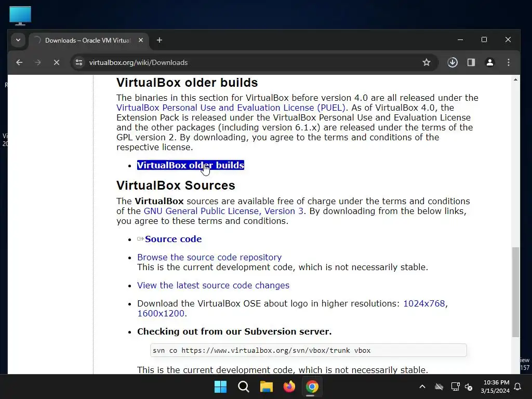Open Chrome's three-dot menu
Image resolution: width=532 pixels, height=399 pixels.
pos(508,62)
